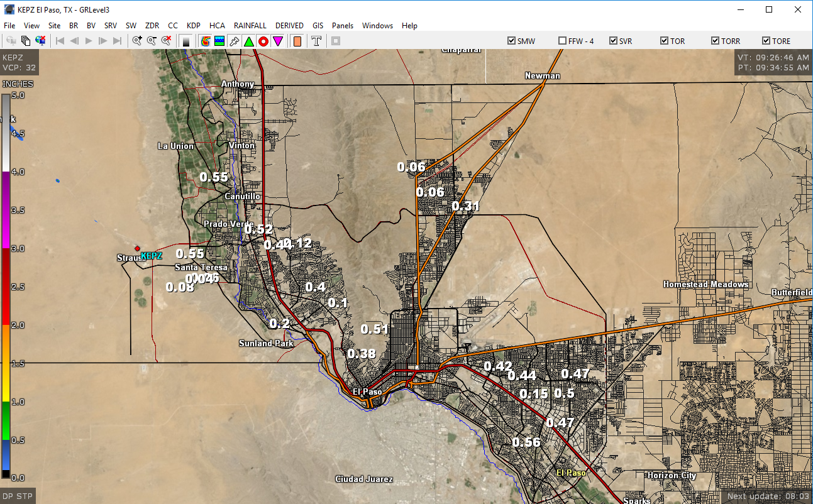This screenshot has height=504, width=813.
Task: Click the text T tool icon
Action: (317, 41)
